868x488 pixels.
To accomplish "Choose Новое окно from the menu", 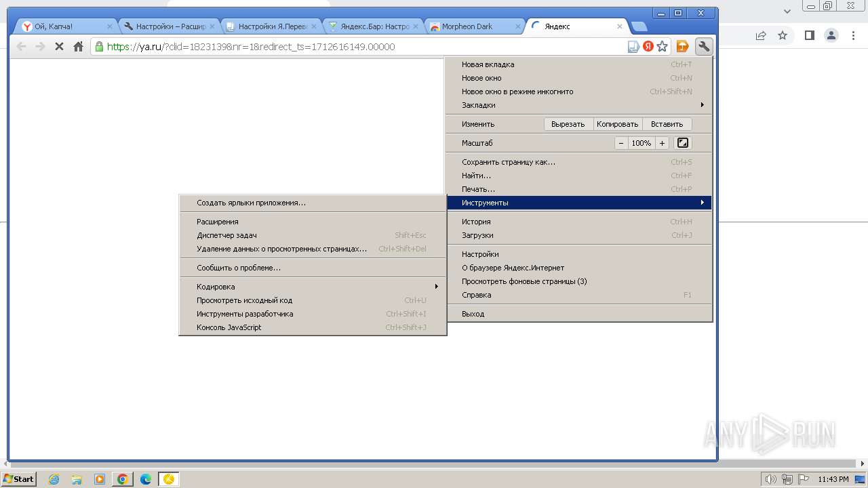I will coord(579,78).
